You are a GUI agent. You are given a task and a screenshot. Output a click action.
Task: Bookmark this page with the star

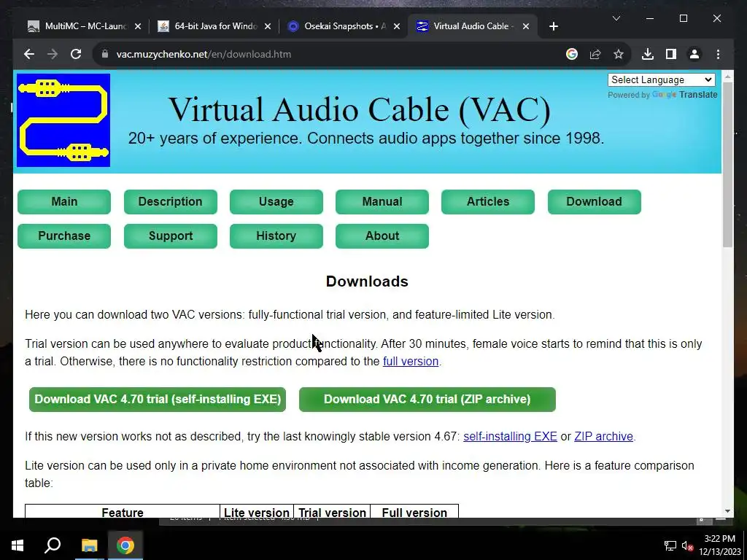[x=619, y=54]
